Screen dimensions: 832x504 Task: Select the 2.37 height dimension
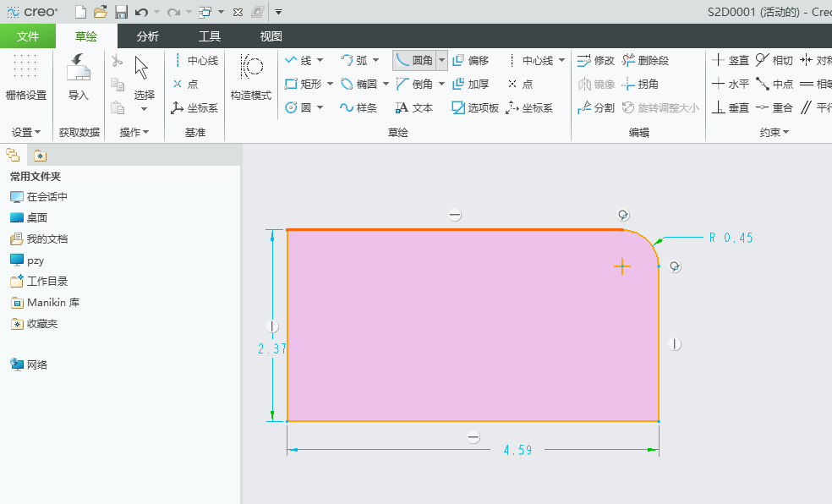point(271,348)
